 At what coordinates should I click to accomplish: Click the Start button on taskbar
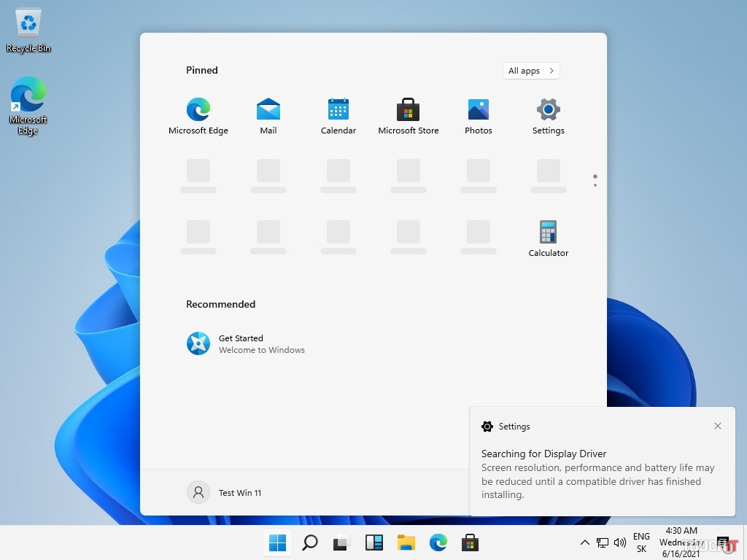coord(277,542)
